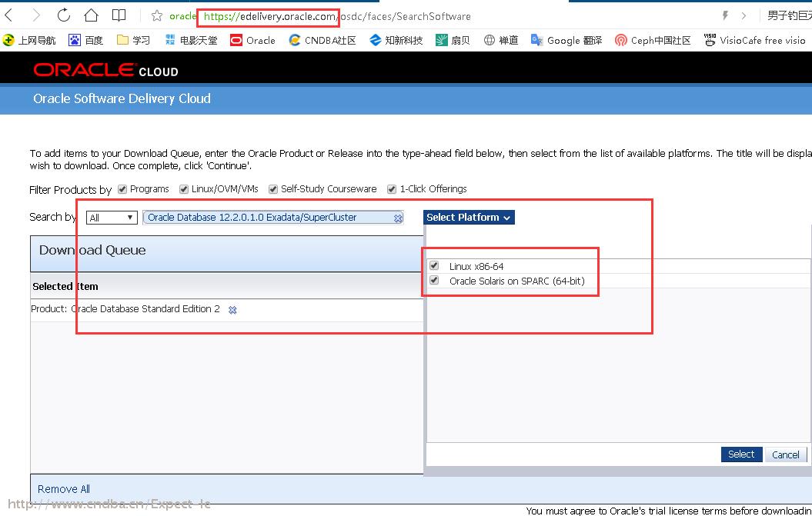Screen dimensions: 812x516
Task: Open the VisioCafe free visio bookmark
Action: coord(754,40)
